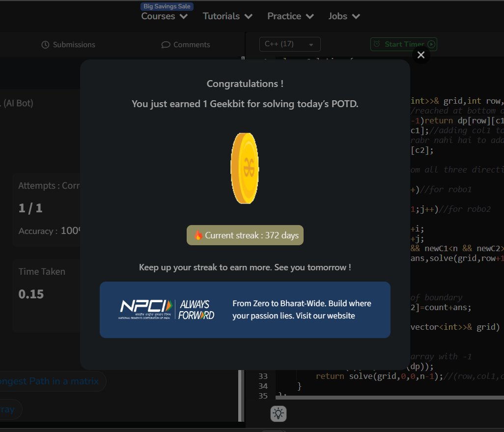Click the Comments speech bubble icon
The width and height of the screenshot is (504, 432).
pos(166,45)
